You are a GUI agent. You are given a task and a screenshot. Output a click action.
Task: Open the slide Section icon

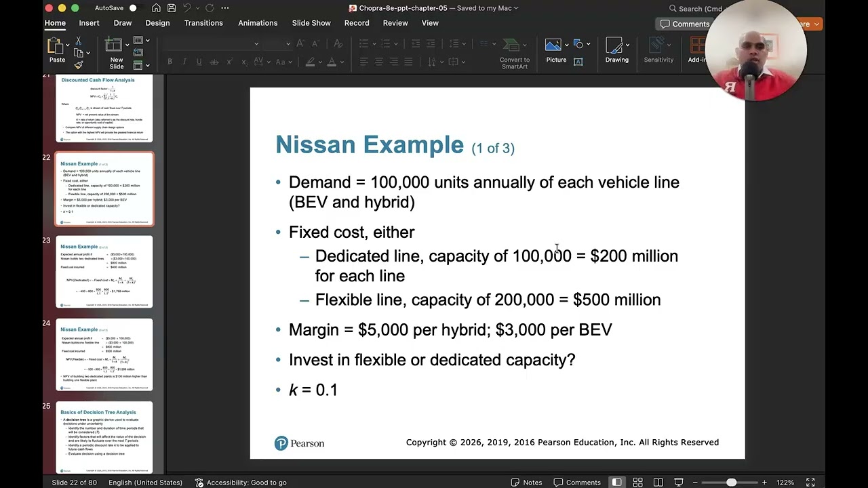[138, 65]
